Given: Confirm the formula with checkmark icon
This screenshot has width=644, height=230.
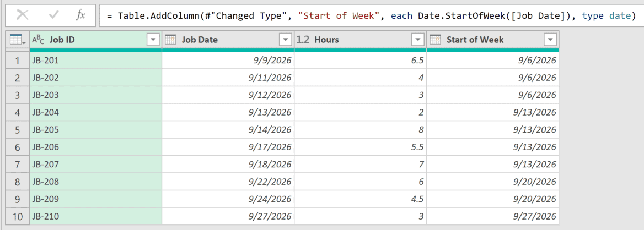Looking at the screenshot, I should (x=54, y=15).
